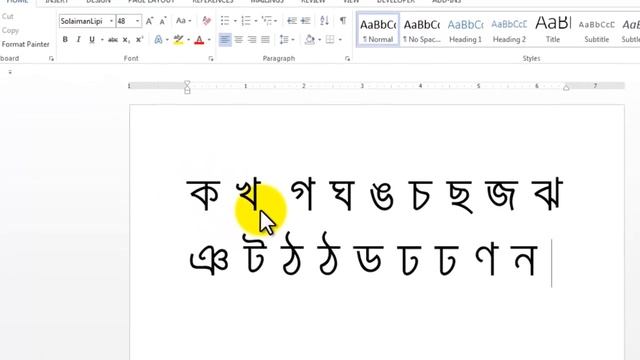Increase font size with Grow Font
This screenshot has height=360, width=640.
[149, 21]
